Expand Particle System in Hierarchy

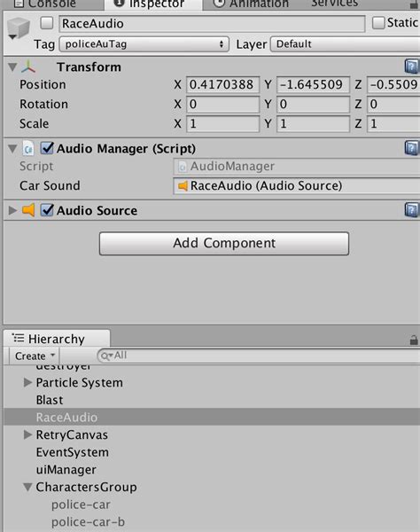(27, 383)
